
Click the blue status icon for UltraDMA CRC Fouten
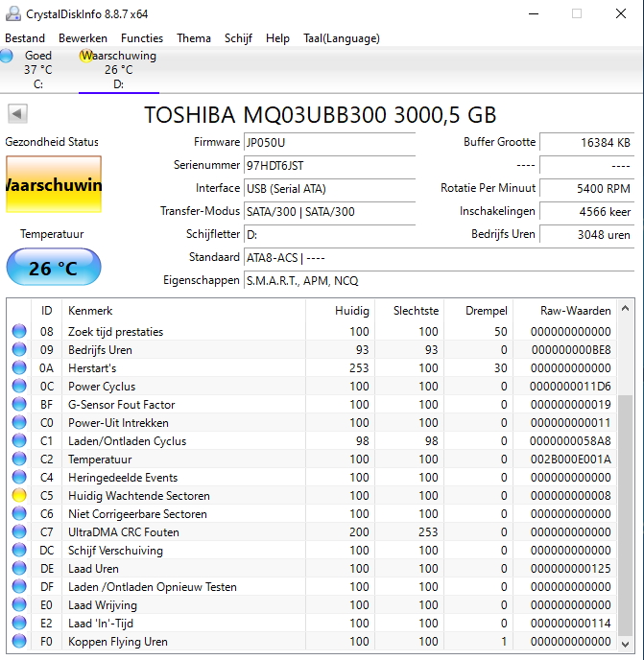19,532
